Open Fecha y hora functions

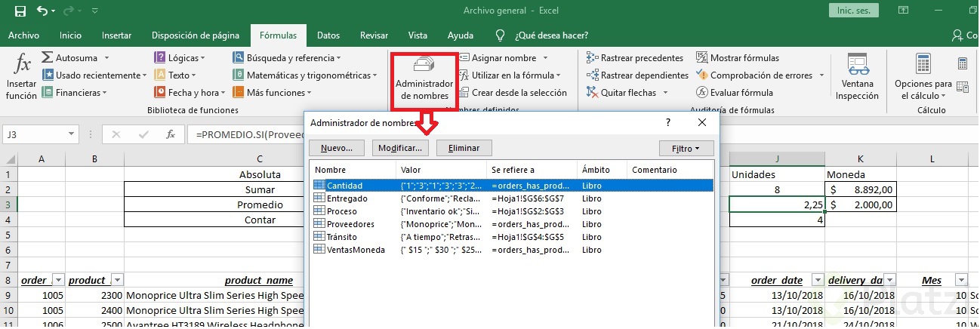point(190,92)
